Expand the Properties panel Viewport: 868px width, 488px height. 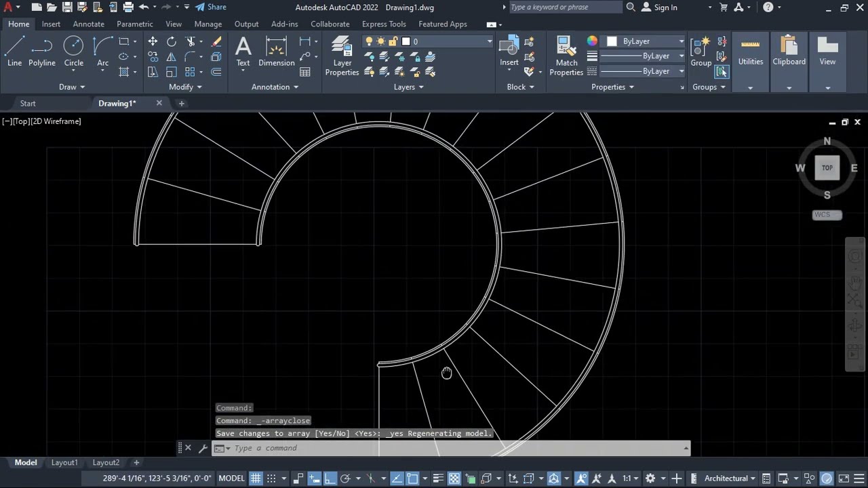612,87
